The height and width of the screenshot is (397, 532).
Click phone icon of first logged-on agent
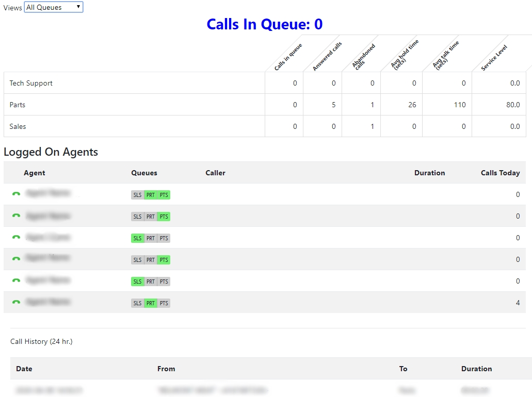click(x=17, y=194)
